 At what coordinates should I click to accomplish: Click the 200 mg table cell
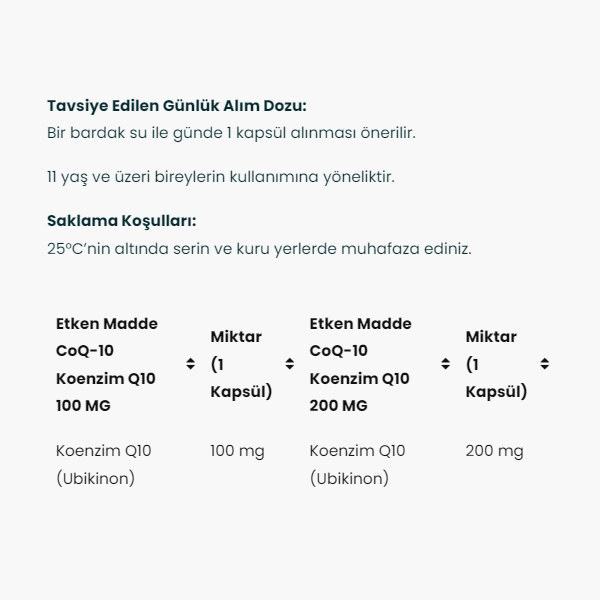tap(494, 451)
